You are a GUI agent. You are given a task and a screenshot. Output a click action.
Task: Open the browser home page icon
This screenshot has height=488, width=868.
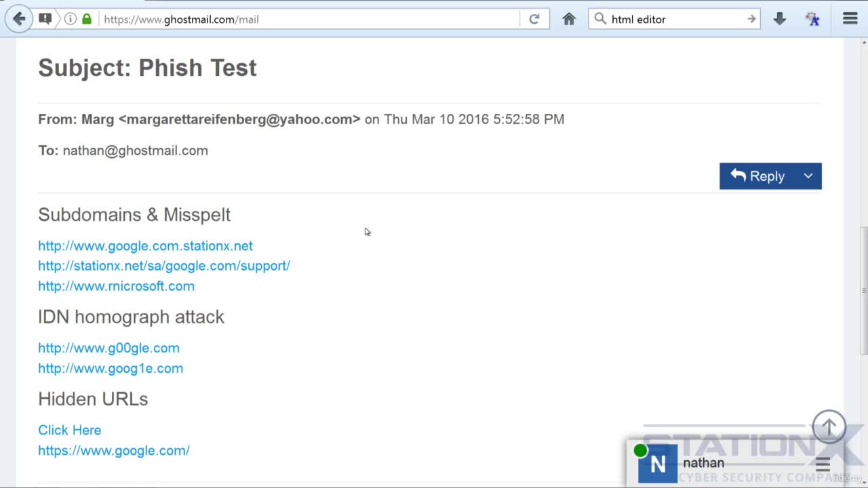[x=569, y=19]
